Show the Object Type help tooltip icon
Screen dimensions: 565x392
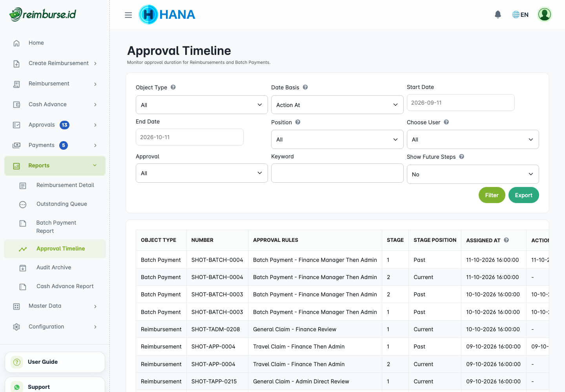tap(173, 87)
